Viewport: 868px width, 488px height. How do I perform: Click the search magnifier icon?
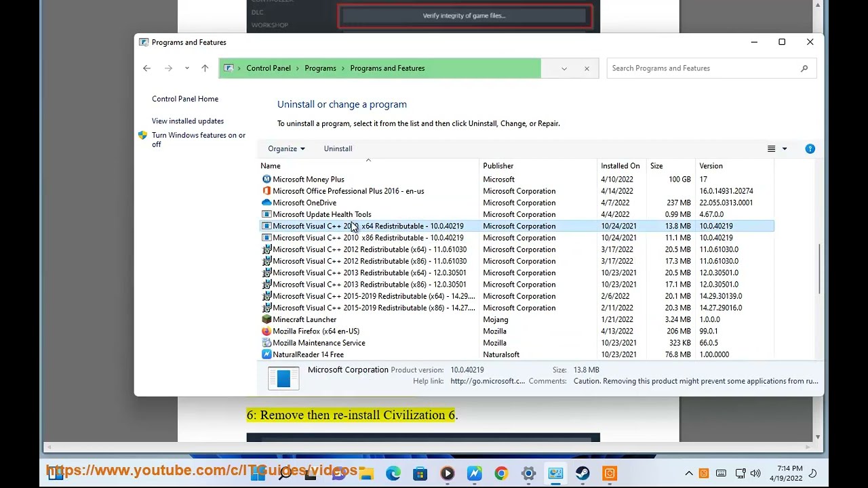(x=804, y=68)
